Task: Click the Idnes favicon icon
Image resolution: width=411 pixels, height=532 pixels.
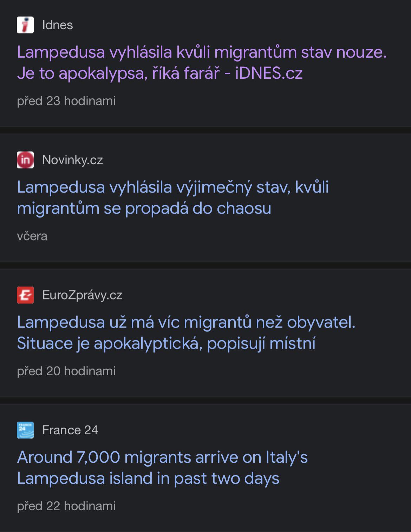Action: (25, 25)
